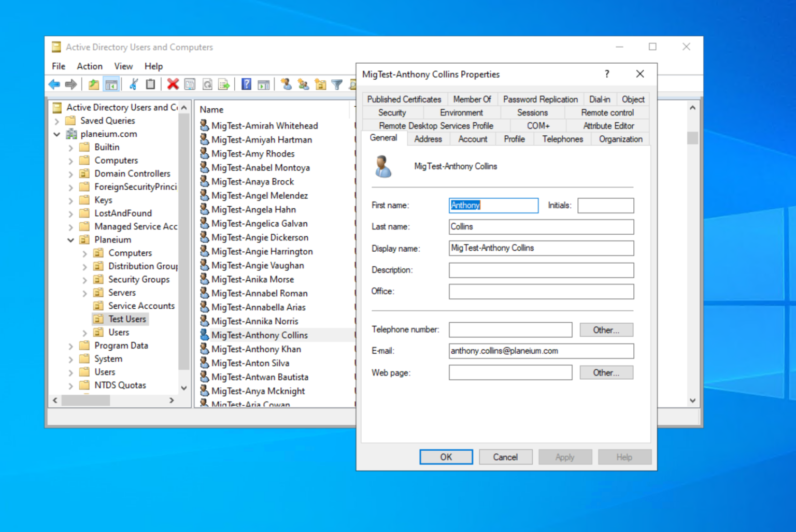
Task: Expand the Security Groups OU
Action: (x=85, y=280)
